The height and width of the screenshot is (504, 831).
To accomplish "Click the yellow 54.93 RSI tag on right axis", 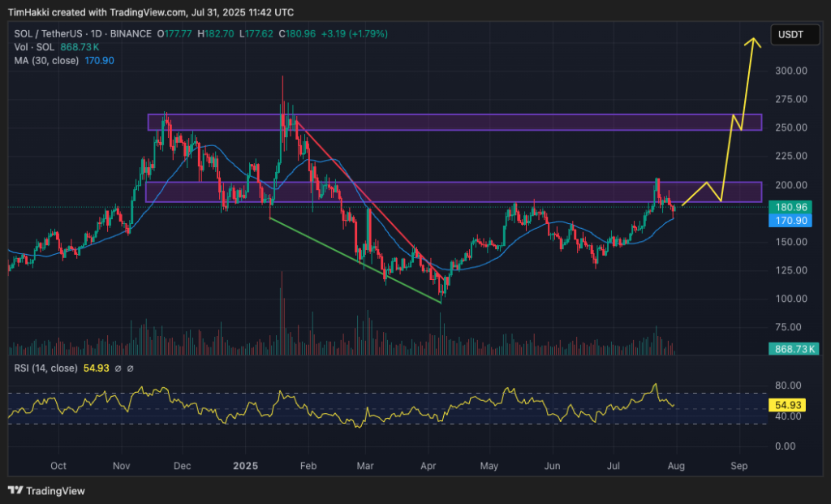I will [786, 404].
